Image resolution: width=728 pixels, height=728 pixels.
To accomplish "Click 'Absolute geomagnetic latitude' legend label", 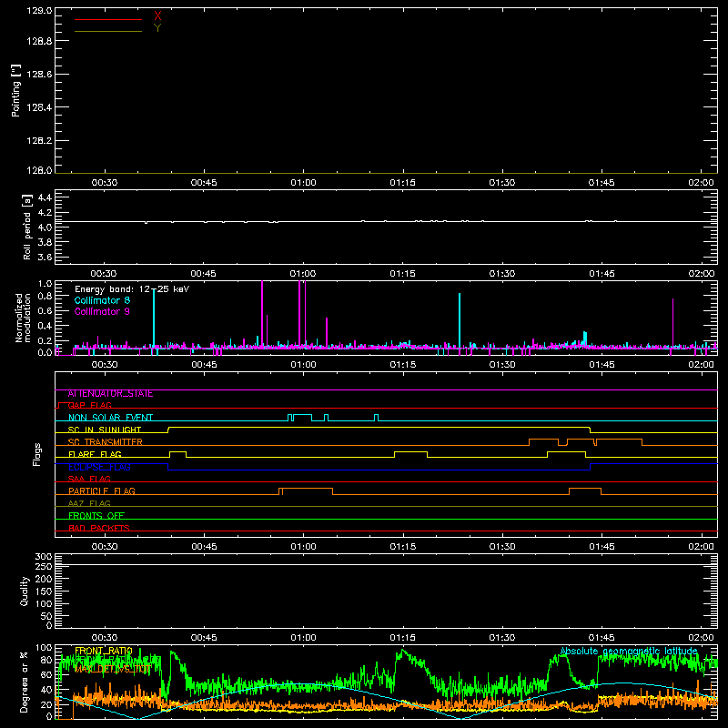I will pos(629,651).
